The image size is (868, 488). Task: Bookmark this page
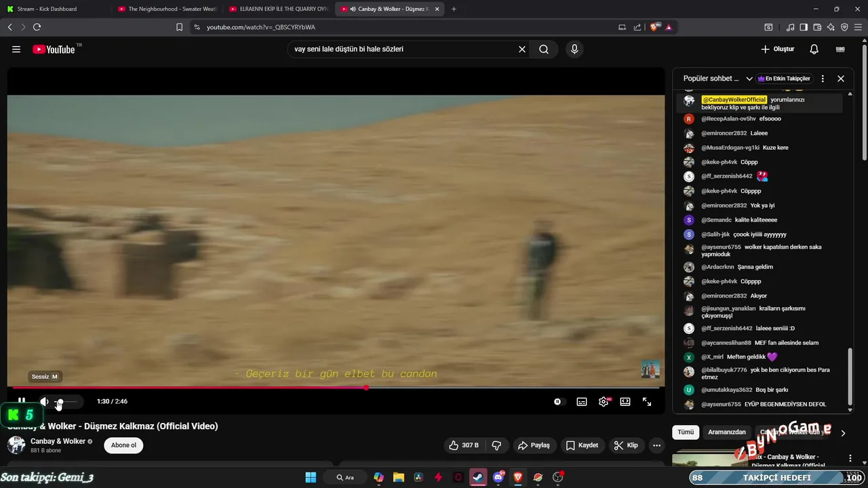179,27
